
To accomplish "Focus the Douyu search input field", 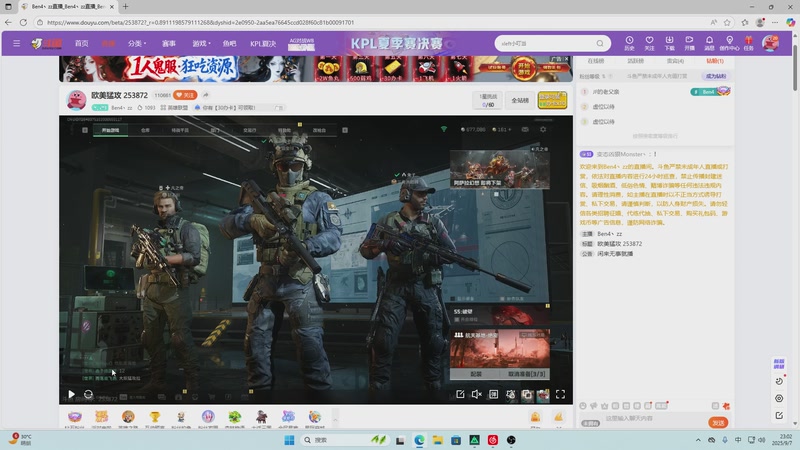I will coord(546,43).
